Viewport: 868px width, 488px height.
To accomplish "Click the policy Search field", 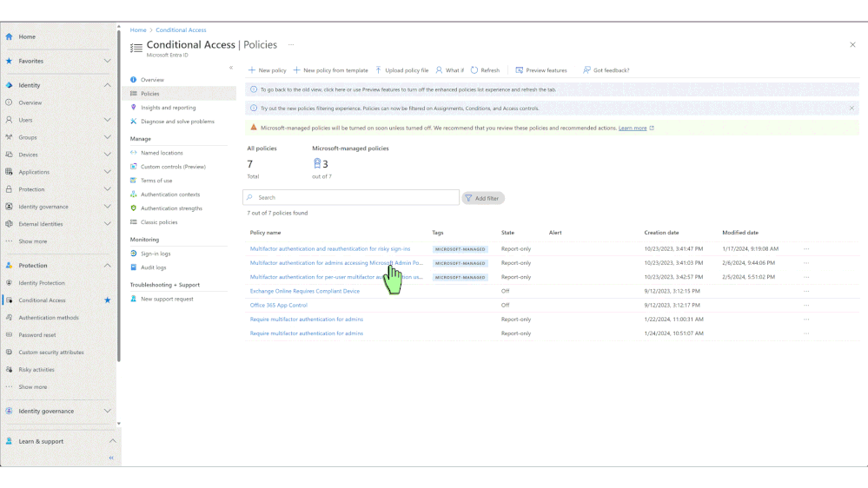I will (351, 197).
